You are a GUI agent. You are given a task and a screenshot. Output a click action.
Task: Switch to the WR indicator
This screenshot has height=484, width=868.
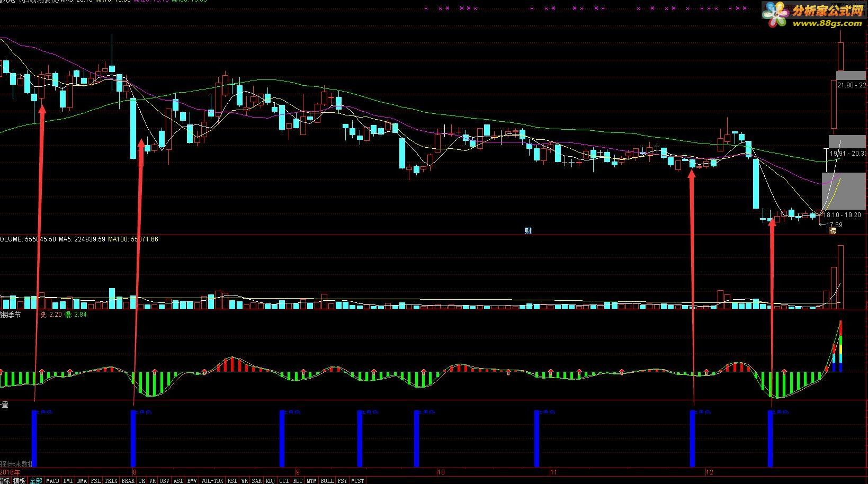pos(244,481)
